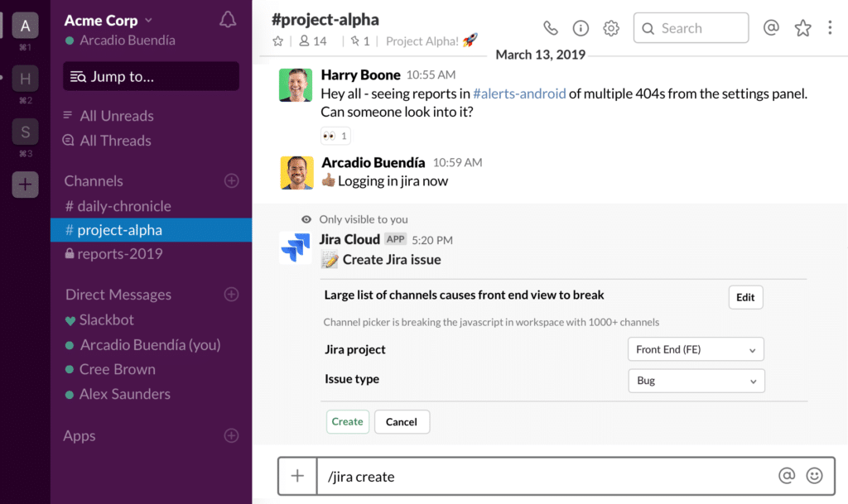Start a call using the phone icon

pyautogui.click(x=550, y=27)
